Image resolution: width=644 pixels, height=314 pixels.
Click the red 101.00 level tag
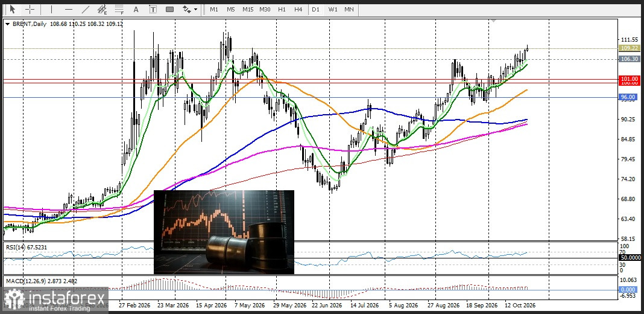629,78
